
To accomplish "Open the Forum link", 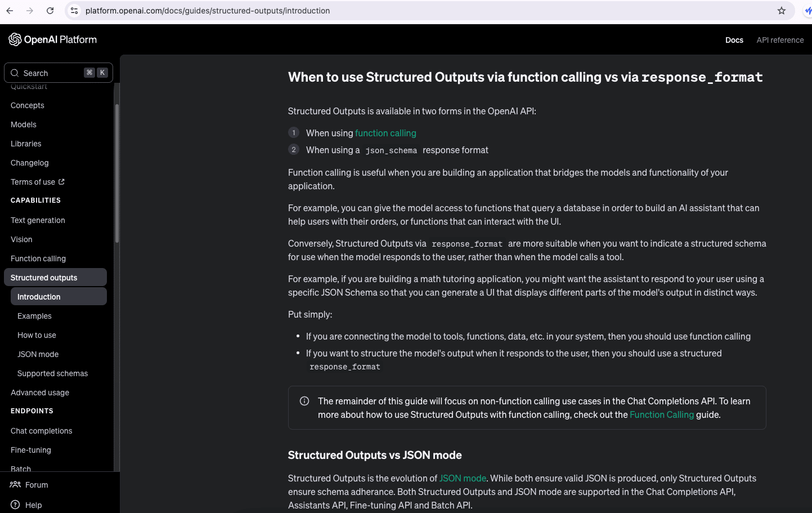I will coord(37,485).
